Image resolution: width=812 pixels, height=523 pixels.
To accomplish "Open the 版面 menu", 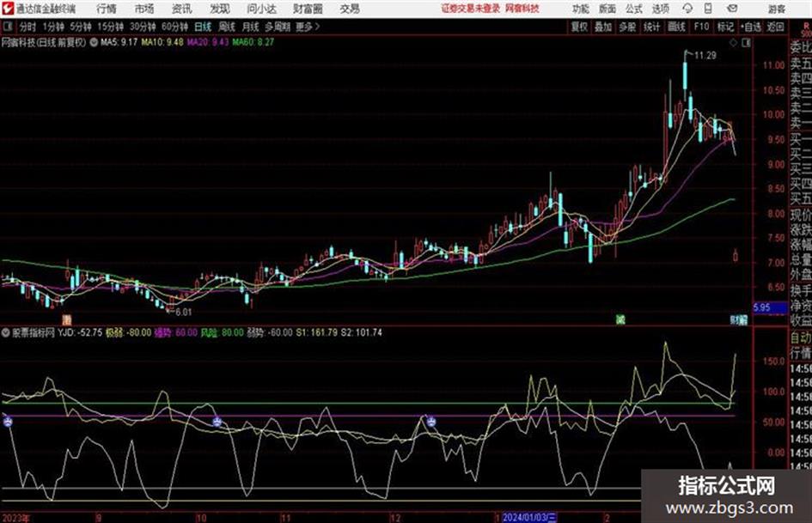I will (x=607, y=9).
